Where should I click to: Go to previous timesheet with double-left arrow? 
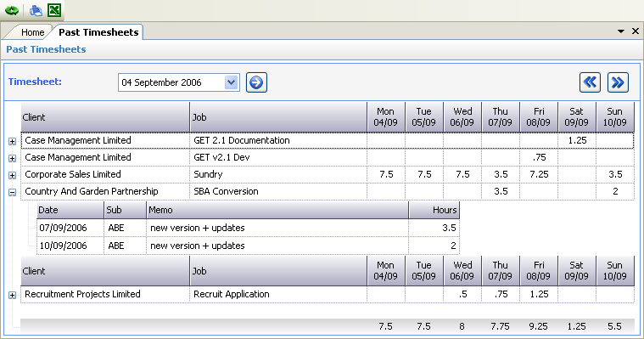coord(590,82)
